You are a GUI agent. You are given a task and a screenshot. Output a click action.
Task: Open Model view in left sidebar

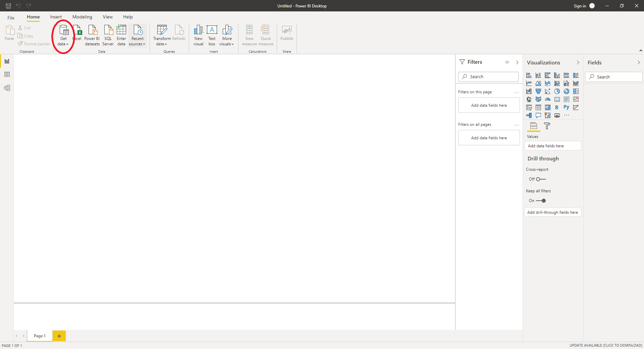coord(7,88)
